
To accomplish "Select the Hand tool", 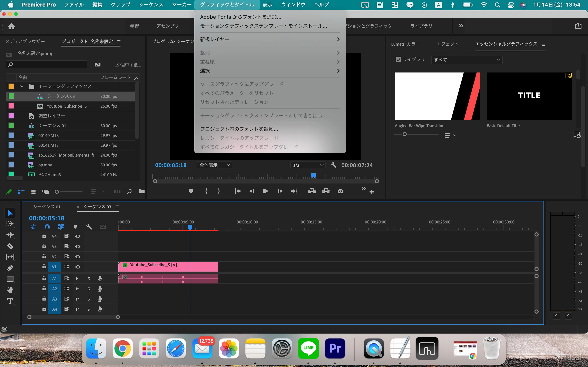I will click(10, 290).
